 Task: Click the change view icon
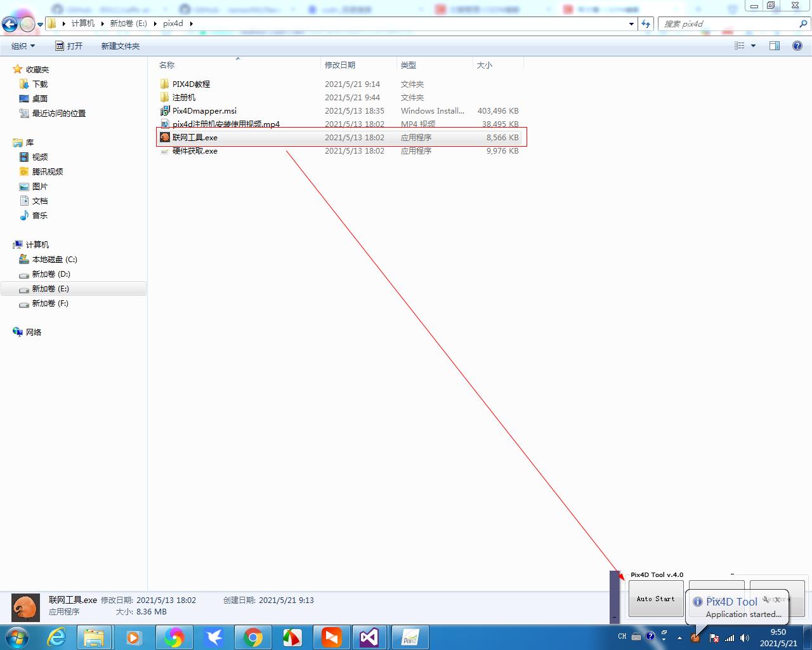(x=740, y=46)
